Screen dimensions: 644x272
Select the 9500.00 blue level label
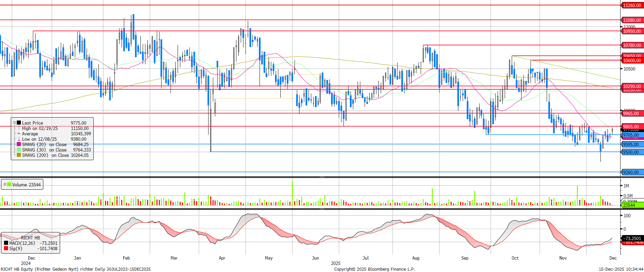click(631, 152)
